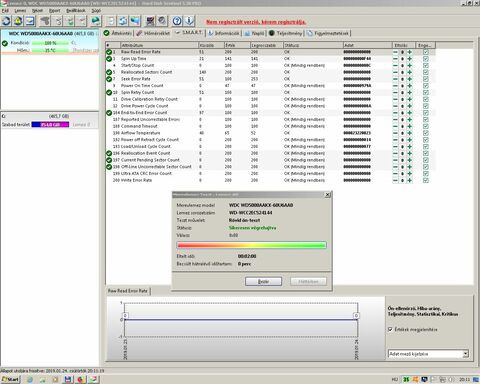480x384 pixels.
Task: Click zero offset icon in Spin Up Time row
Action: [402, 59]
